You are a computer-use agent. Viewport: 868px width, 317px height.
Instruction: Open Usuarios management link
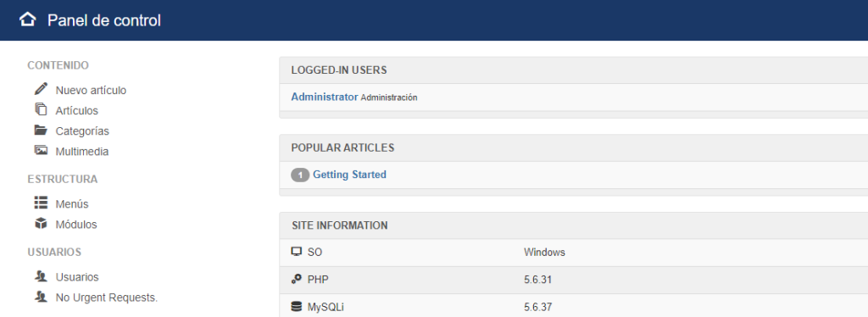(77, 276)
